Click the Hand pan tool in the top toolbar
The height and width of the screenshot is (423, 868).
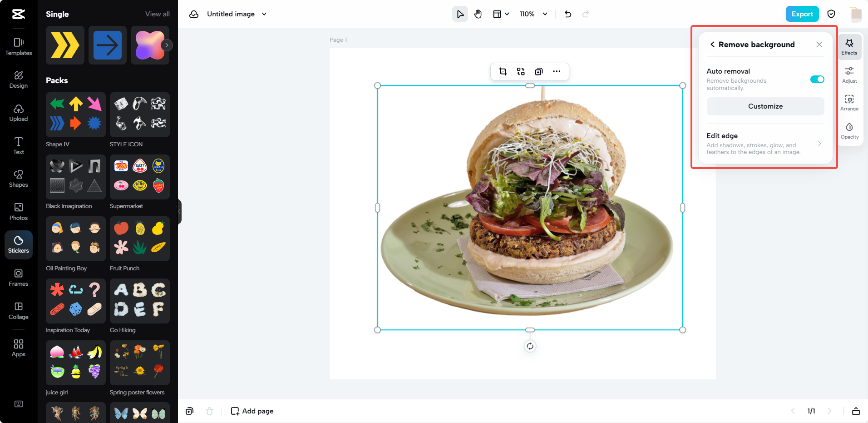(478, 14)
